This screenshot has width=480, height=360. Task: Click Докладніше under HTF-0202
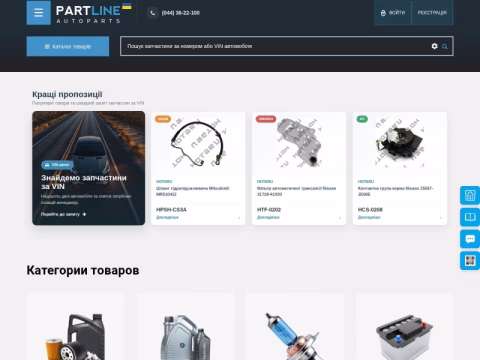(x=268, y=217)
